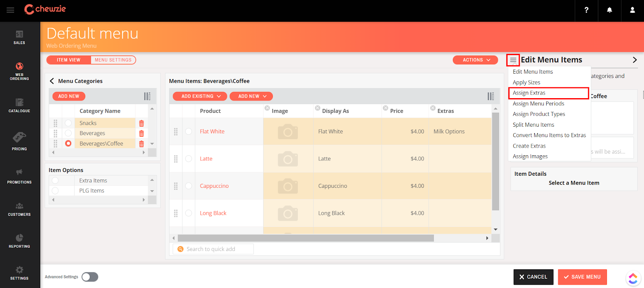Select the Long Black item radio

(x=188, y=213)
